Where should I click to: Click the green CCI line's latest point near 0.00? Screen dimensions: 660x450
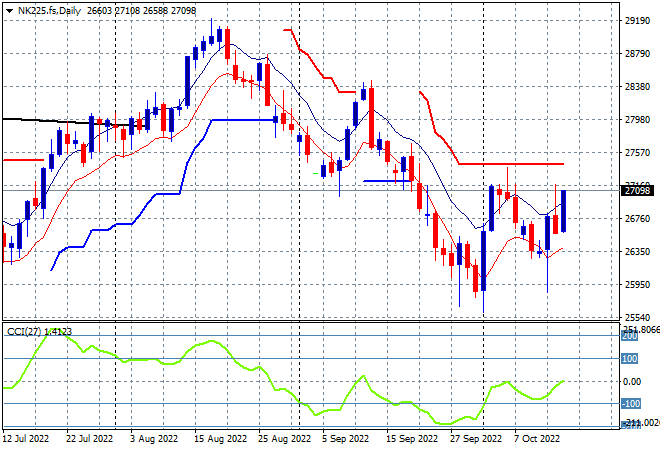pyautogui.click(x=563, y=381)
